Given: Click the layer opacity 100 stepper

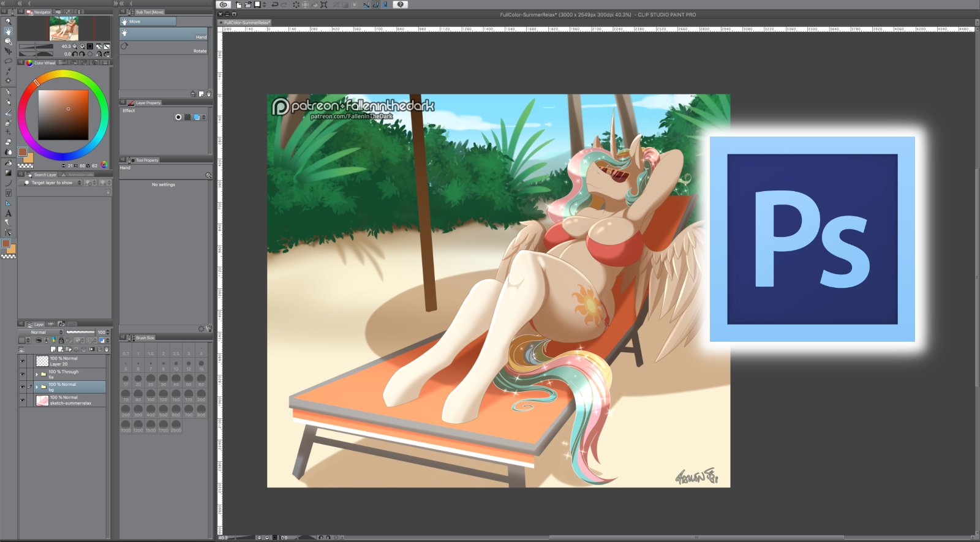Looking at the screenshot, I should click(108, 332).
